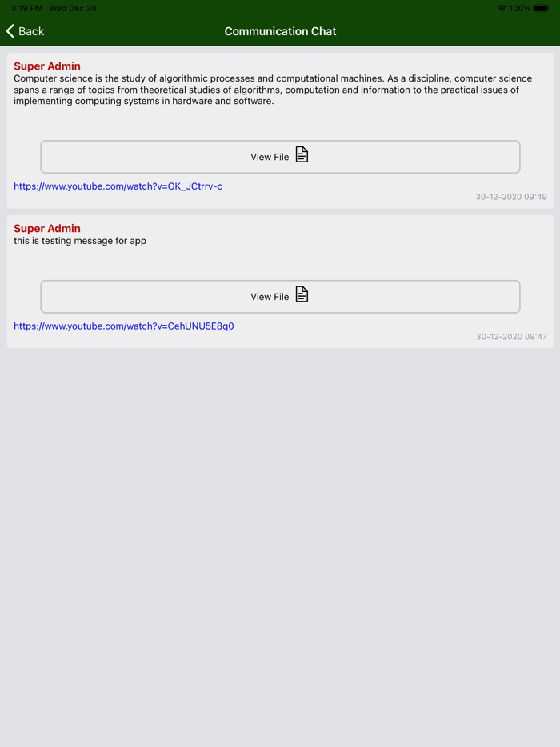The width and height of the screenshot is (560, 747).
Task: Open YouTube link ending in CehUNU5E8q0
Action: 123,326
